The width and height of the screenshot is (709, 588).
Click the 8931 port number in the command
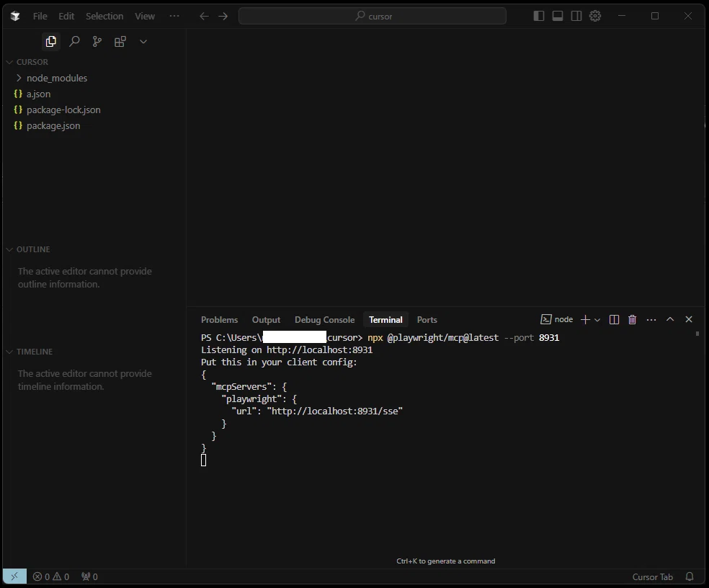[x=549, y=337]
